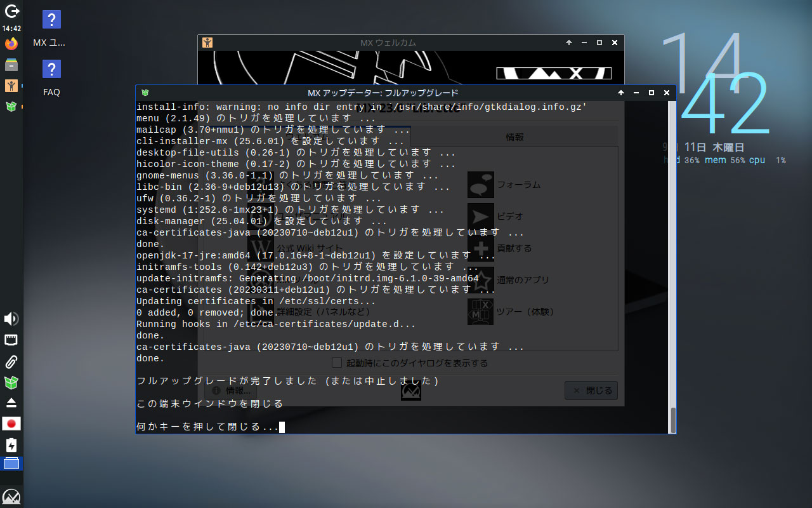The width and height of the screenshot is (812, 508).
Task: Click 'フルアップグレードが完了しました' terminal line
Action: pos(289,381)
